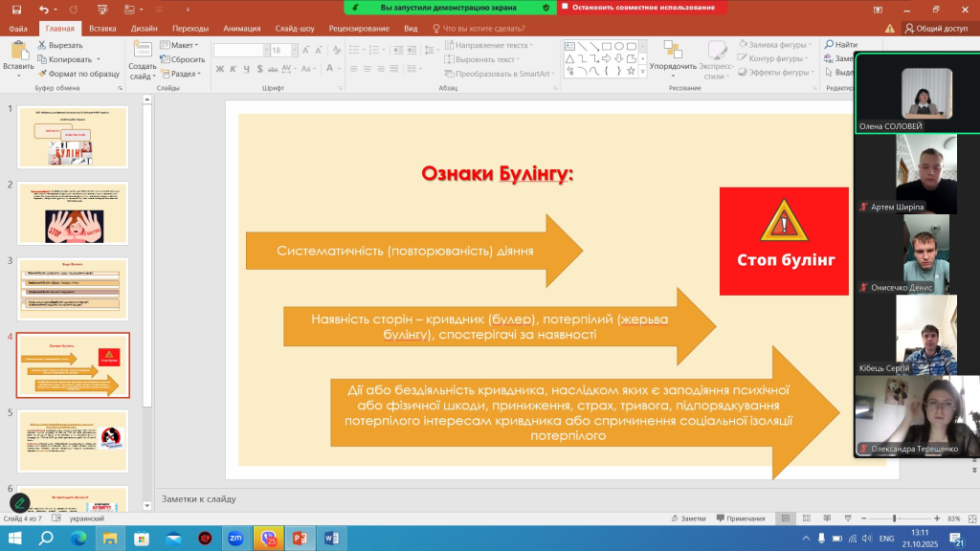Click 'Что вы хотите сделать?' search box
The width and height of the screenshot is (980, 551).
pyautogui.click(x=479, y=28)
